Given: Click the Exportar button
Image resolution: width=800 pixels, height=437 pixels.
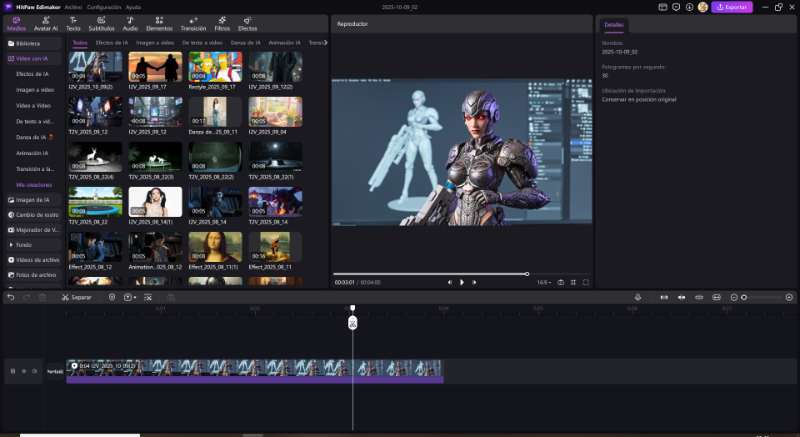Looking at the screenshot, I should tap(732, 7).
